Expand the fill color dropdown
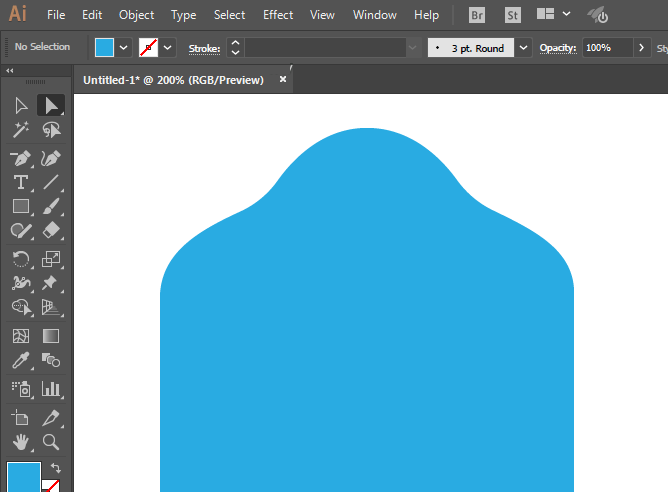 124,48
